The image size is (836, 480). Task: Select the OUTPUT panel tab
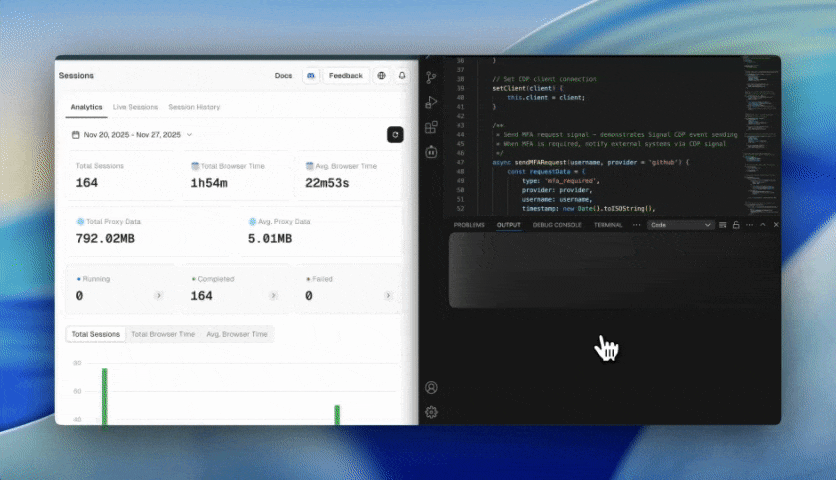pyautogui.click(x=509, y=225)
